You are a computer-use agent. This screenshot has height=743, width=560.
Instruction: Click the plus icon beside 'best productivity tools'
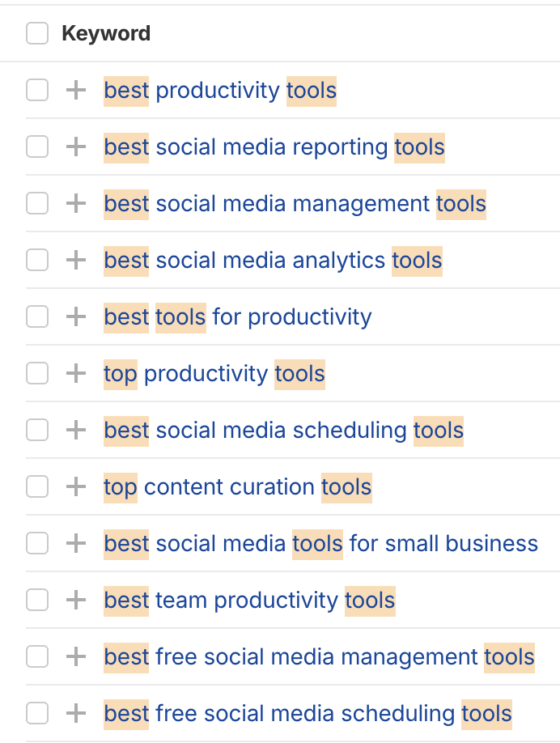75,90
